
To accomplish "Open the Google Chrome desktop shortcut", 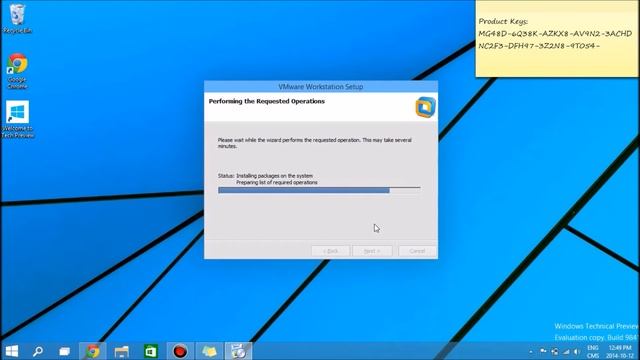I will click(x=17, y=71).
